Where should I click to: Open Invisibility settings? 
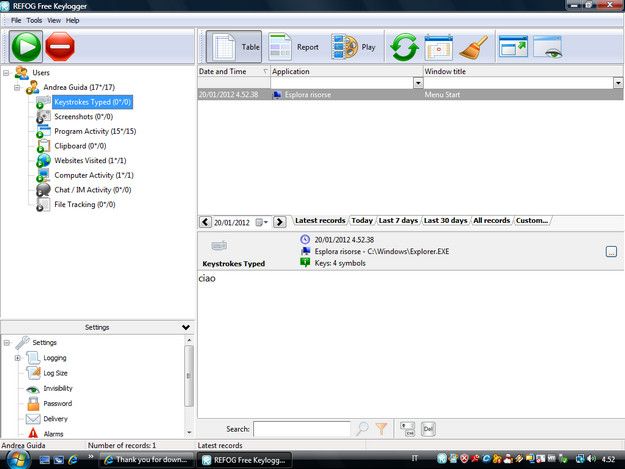point(58,388)
